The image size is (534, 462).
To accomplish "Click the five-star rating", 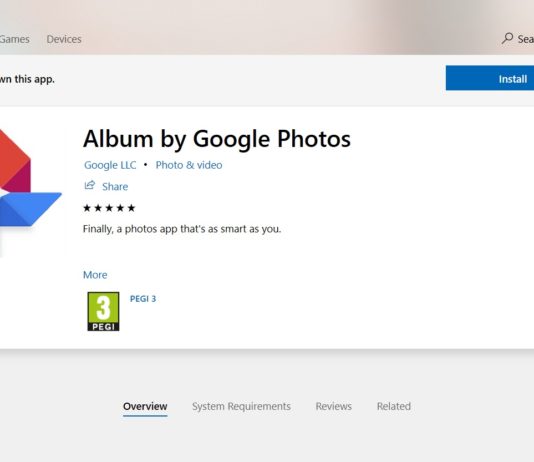I will pos(109,208).
